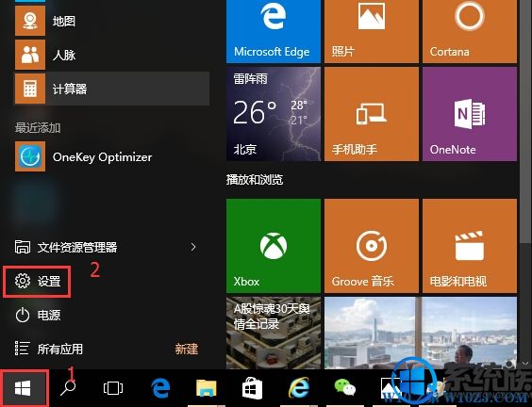
Task: Click the OneKey Optimizer name text
Action: coord(102,157)
